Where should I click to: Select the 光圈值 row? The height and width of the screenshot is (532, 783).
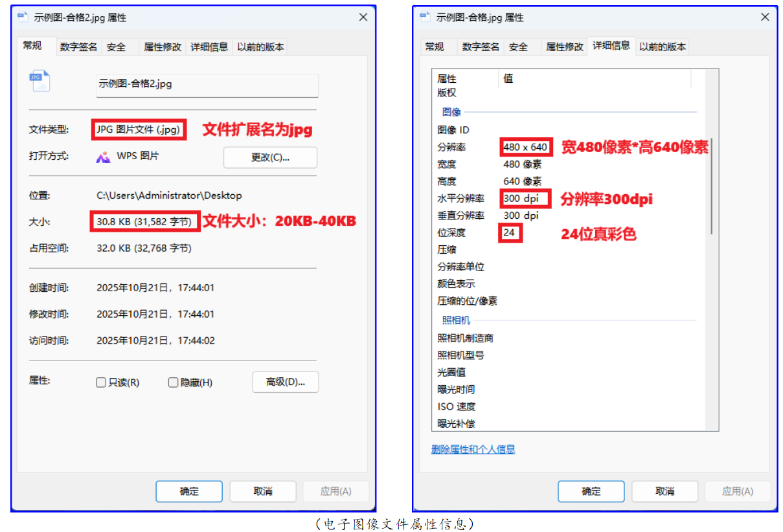[x=570, y=372]
